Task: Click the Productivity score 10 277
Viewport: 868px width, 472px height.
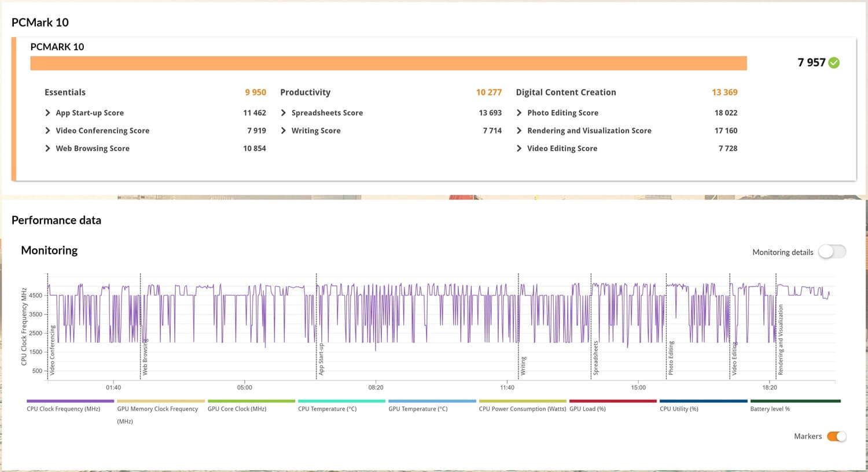Action: (x=489, y=92)
